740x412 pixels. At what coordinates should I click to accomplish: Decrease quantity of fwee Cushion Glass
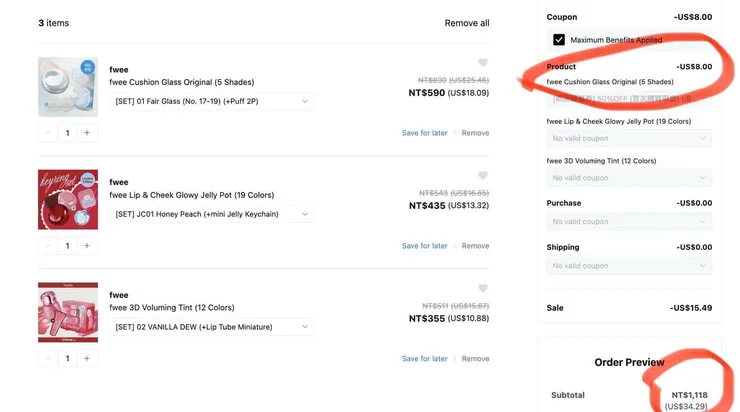(x=48, y=133)
